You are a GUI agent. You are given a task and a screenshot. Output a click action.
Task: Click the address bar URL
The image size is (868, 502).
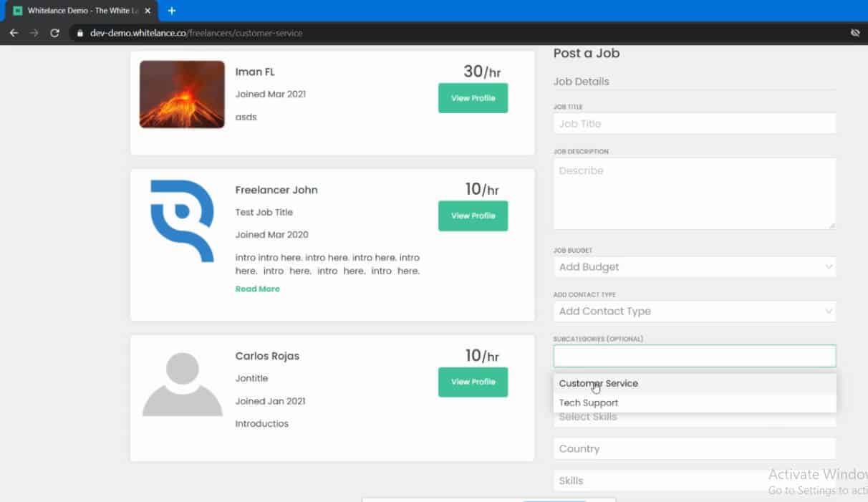pyautogui.click(x=196, y=33)
